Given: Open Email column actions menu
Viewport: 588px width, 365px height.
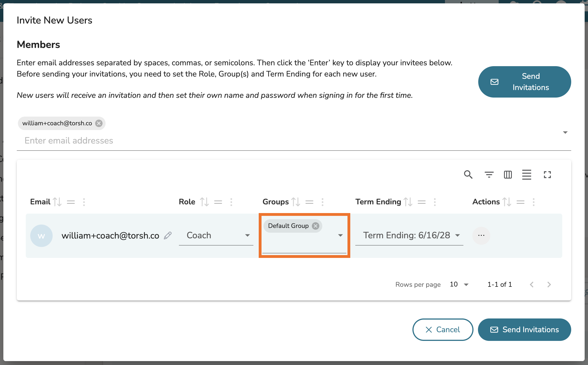Looking at the screenshot, I should [x=84, y=202].
